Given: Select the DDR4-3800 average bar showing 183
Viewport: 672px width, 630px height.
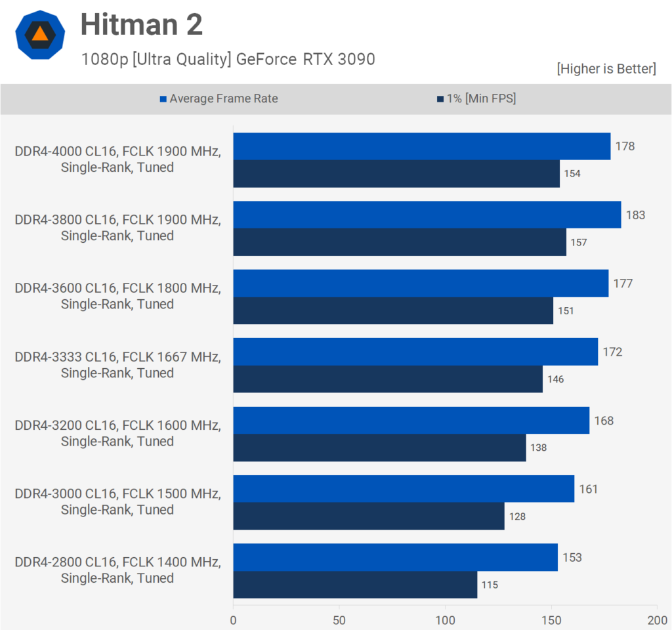Looking at the screenshot, I should [427, 215].
